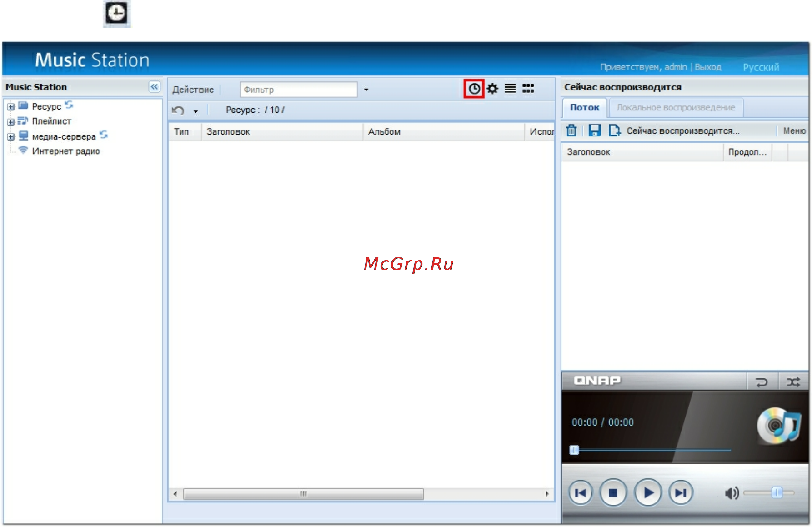
Task: Switch to list view icon
Action: click(511, 88)
